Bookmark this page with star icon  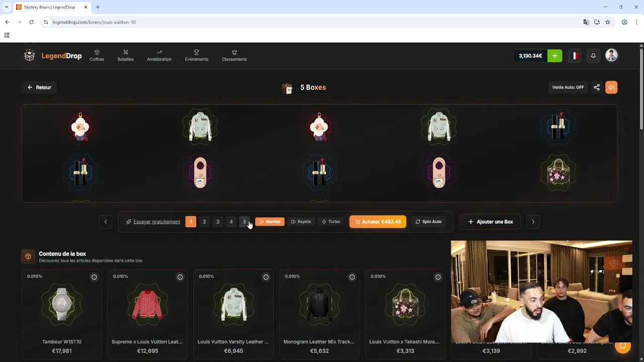608,22
